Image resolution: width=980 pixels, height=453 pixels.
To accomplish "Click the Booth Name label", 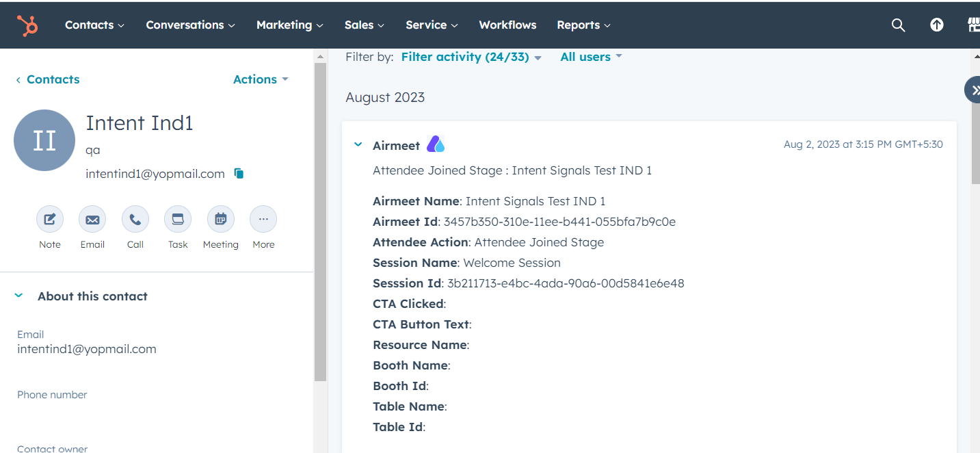I will (412, 365).
